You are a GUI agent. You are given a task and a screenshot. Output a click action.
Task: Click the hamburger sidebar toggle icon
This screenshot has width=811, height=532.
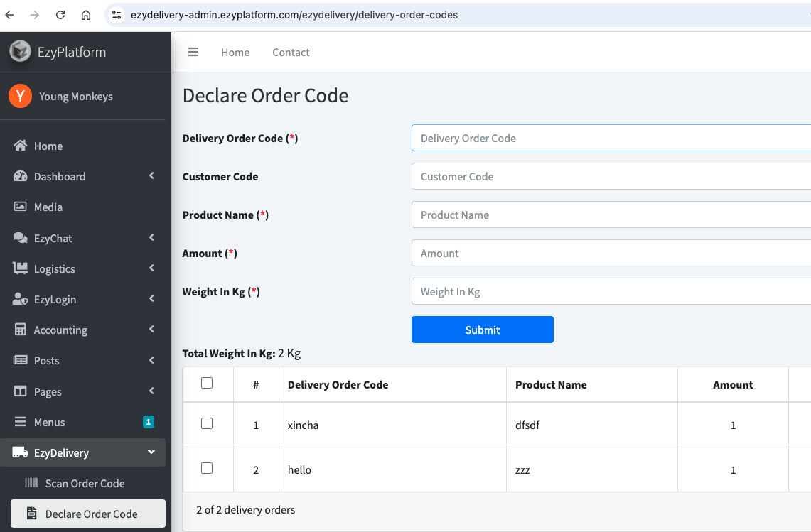[x=193, y=52]
